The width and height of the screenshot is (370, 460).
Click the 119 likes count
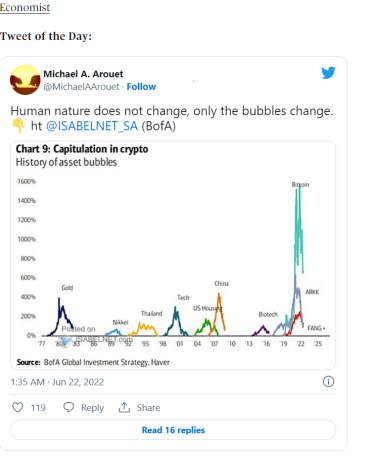38,408
